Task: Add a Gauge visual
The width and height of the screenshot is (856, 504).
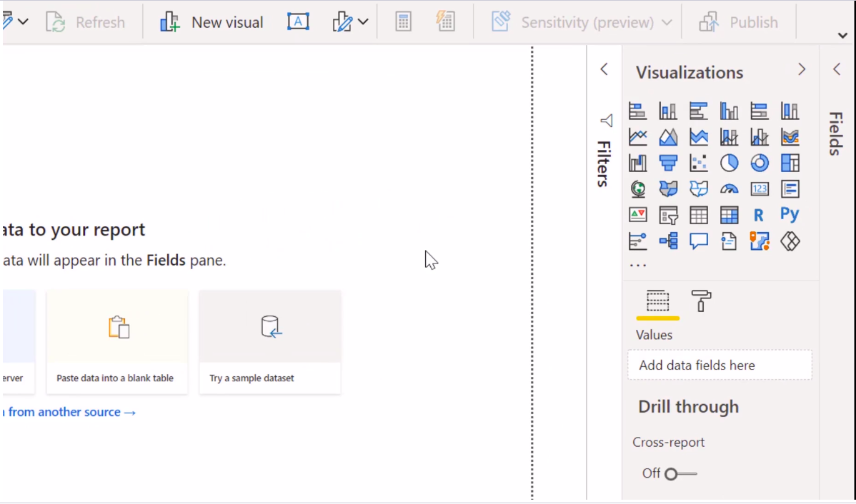Action: point(730,188)
